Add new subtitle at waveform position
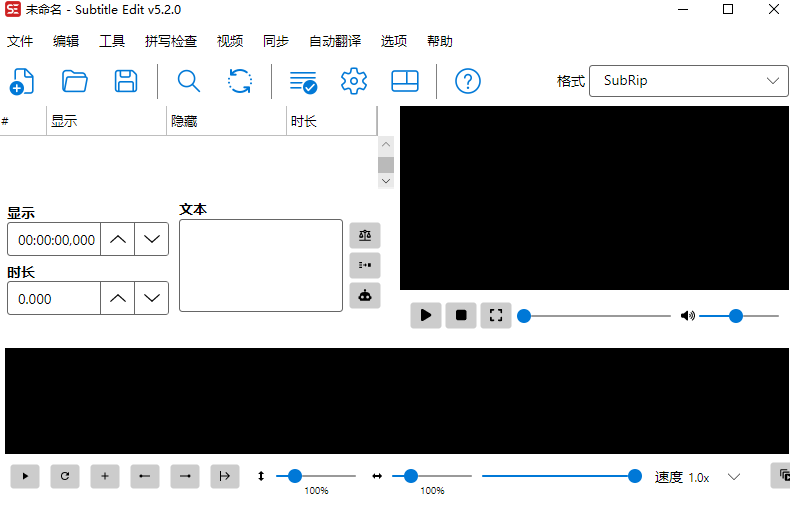 (105, 476)
